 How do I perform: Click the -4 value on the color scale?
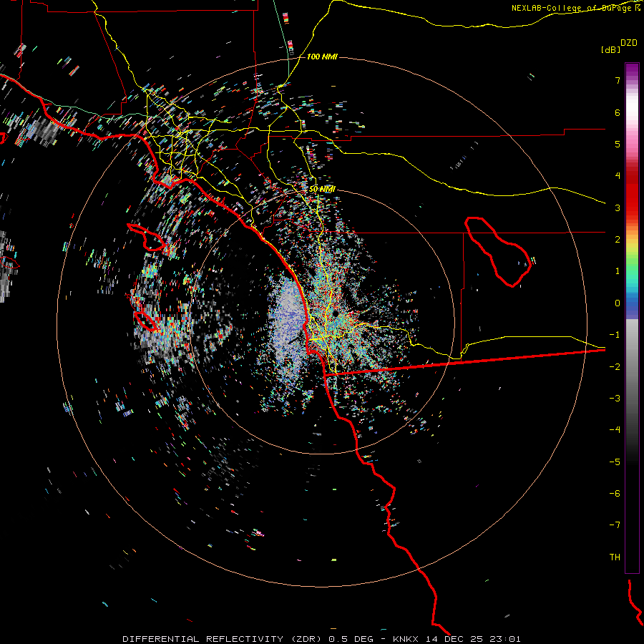coord(615,430)
